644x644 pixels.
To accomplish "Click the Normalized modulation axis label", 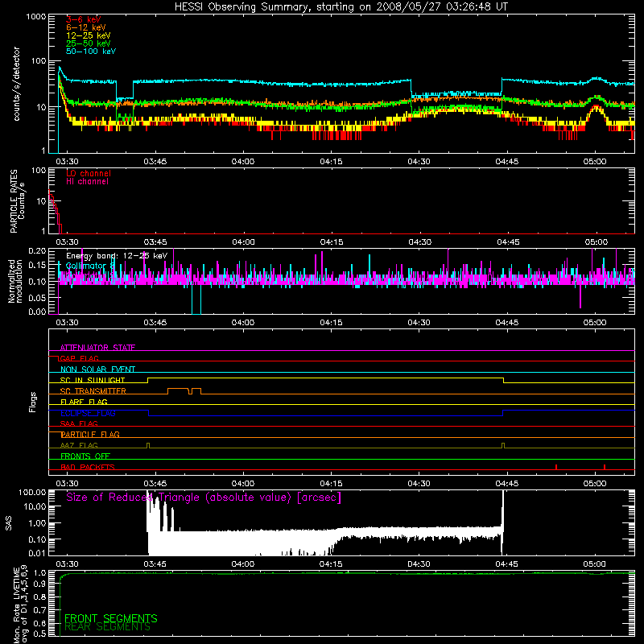I will tap(14, 281).
